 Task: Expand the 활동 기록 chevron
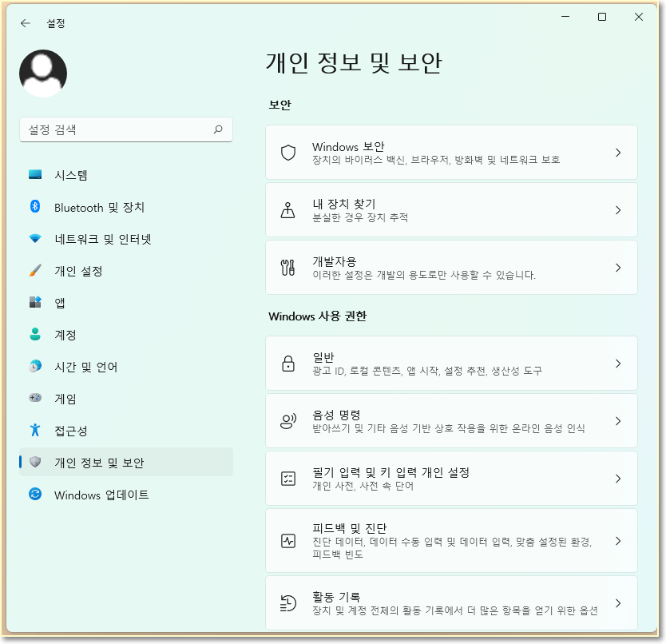618,603
